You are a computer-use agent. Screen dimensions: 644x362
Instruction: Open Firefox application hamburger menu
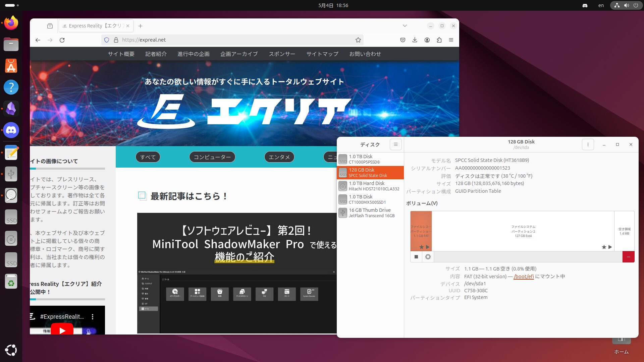click(x=451, y=40)
